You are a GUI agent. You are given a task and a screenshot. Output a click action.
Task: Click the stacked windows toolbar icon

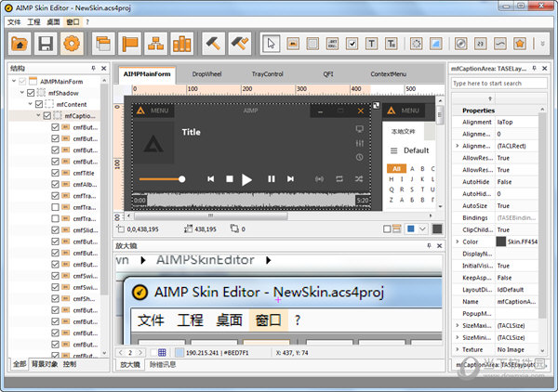[103, 44]
